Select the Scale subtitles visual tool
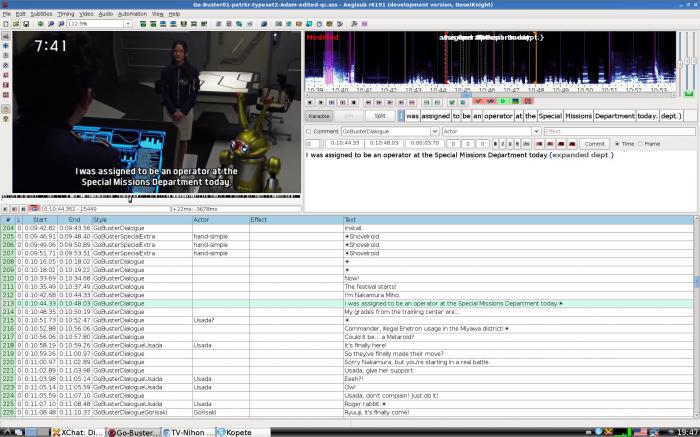This screenshot has width=700, height=437. (x=6, y=75)
